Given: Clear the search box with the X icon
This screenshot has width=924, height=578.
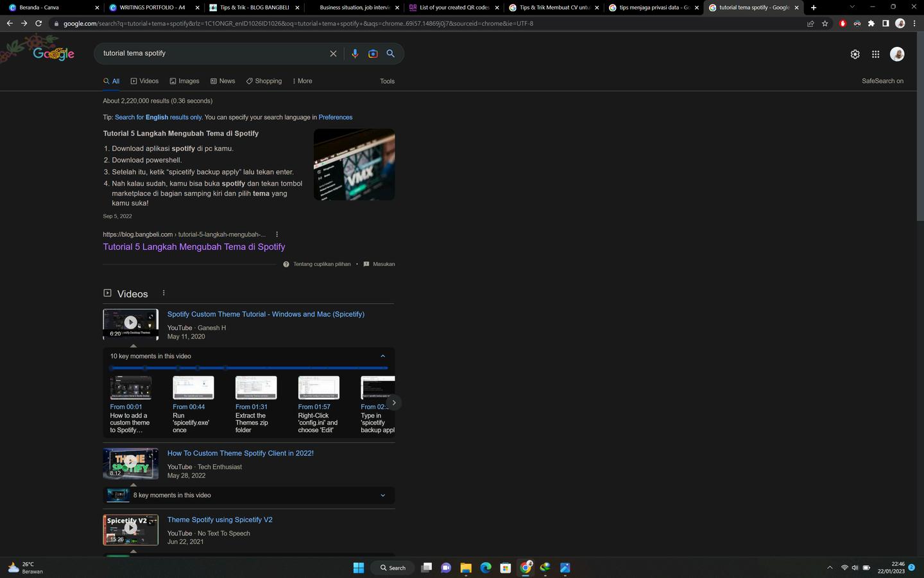Looking at the screenshot, I should tap(333, 54).
